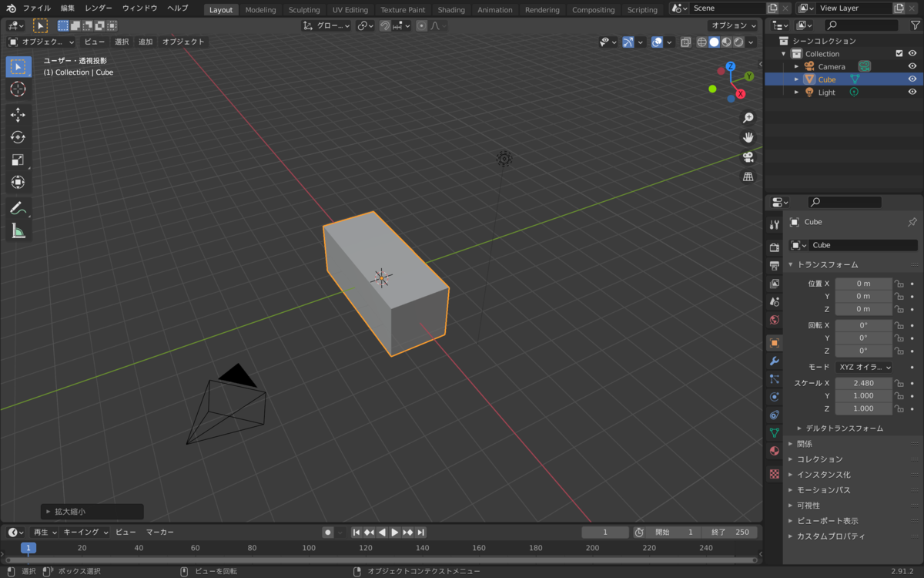This screenshot has width=924, height=578.
Task: Click the viewport pan hand icon
Action: pyautogui.click(x=748, y=137)
